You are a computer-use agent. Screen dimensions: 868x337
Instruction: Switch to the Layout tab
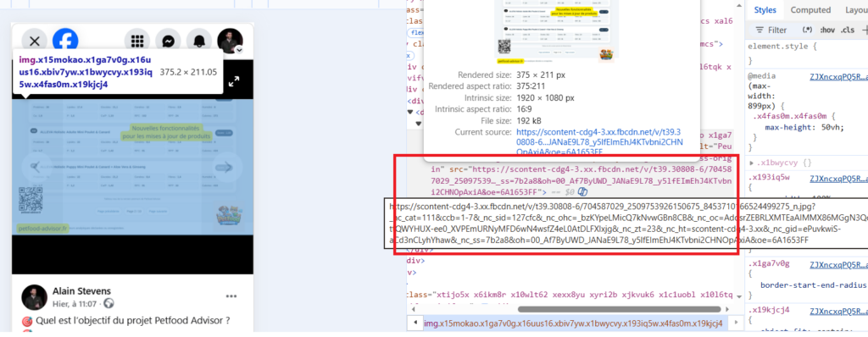[856, 10]
